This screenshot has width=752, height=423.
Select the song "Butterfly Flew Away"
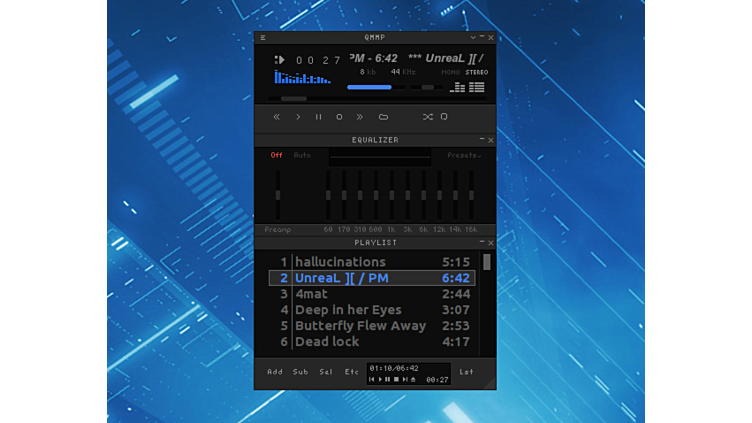(x=360, y=326)
